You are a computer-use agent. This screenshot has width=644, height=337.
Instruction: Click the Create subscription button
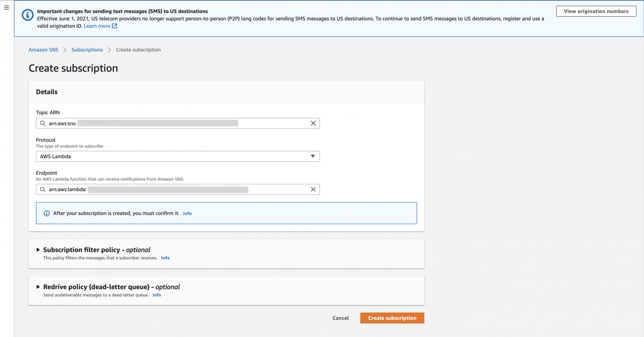point(392,318)
